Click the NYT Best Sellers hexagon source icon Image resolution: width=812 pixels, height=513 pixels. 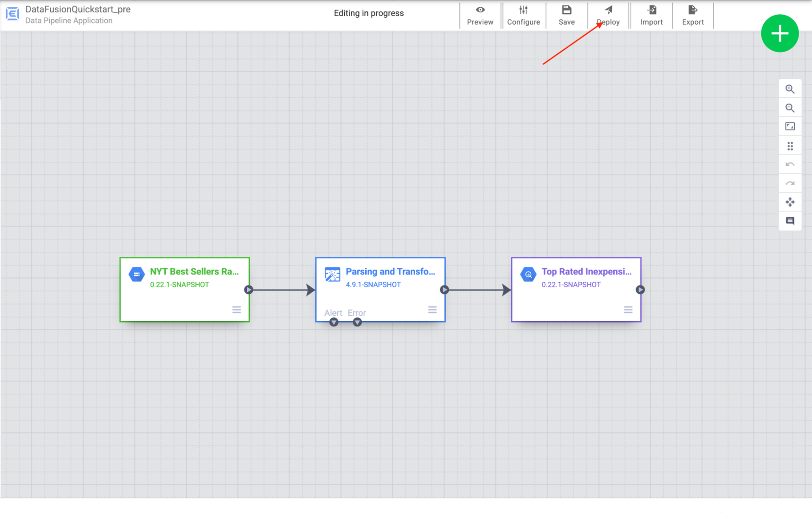[137, 274]
